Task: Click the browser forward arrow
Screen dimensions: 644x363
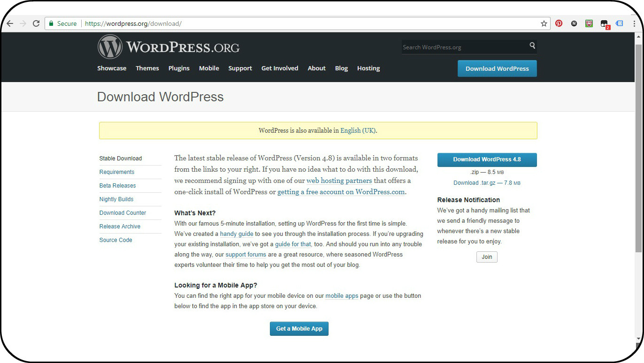Action: point(23,23)
